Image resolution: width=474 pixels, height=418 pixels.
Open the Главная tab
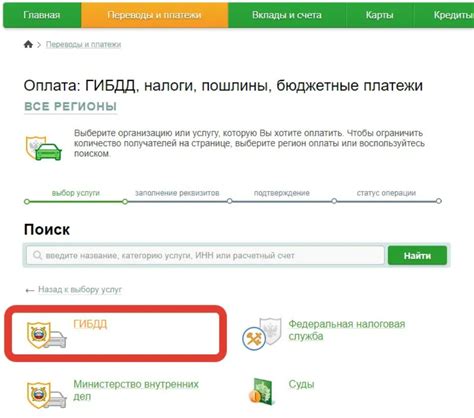coord(42,15)
